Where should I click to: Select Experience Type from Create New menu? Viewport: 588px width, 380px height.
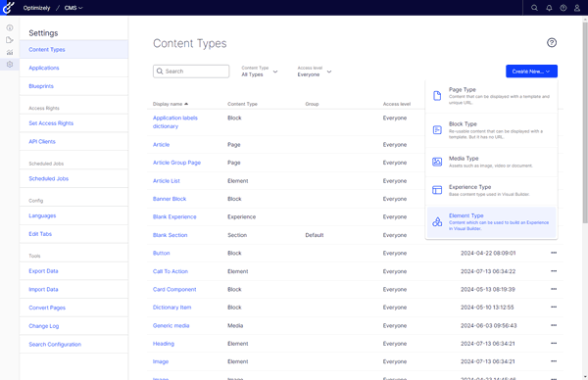[x=491, y=190]
